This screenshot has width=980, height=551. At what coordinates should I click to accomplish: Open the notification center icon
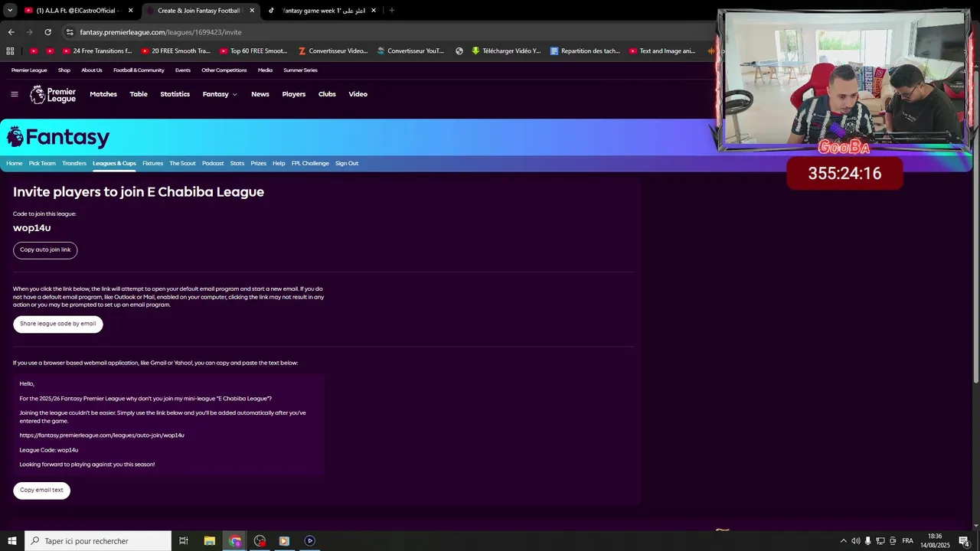click(x=964, y=541)
